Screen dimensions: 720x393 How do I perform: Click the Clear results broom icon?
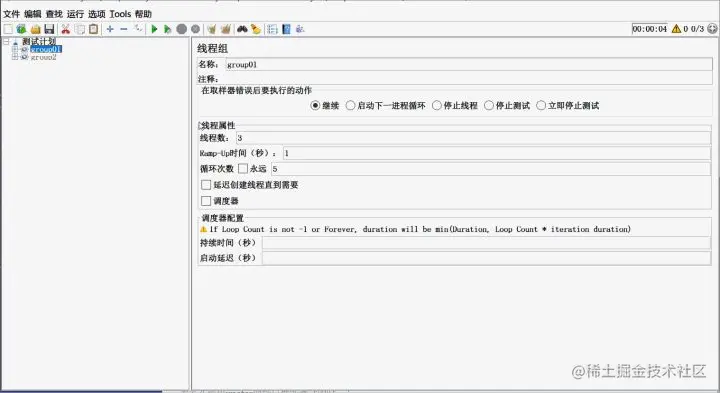tap(211, 29)
